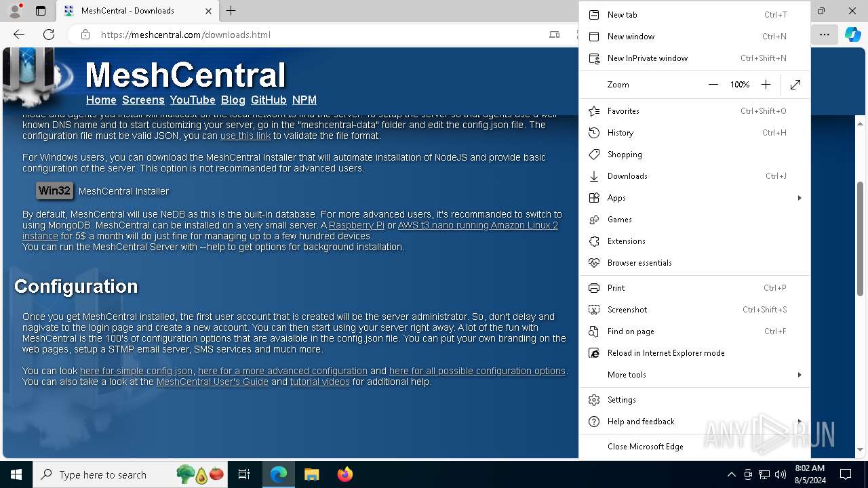This screenshot has width=868, height=488.
Task: Open Edge Settings entry
Action: (x=694, y=399)
